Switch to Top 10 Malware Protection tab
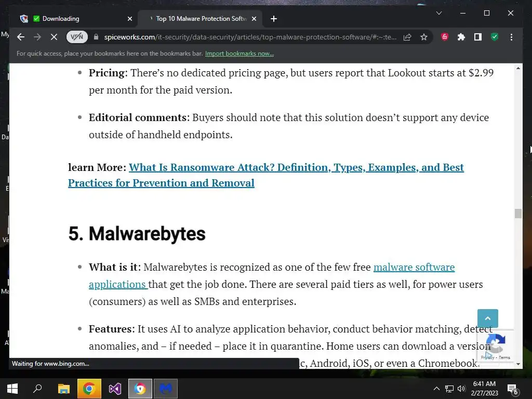This screenshot has width=532, height=399. click(201, 19)
